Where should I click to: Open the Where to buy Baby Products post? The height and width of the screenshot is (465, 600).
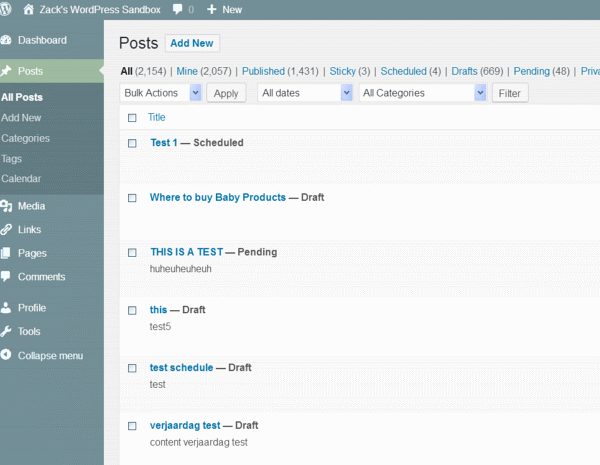click(x=217, y=197)
